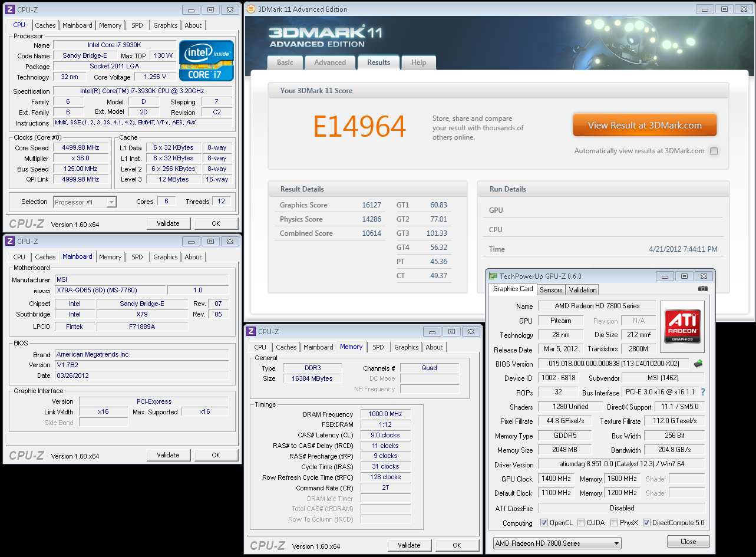756x557 pixels.
Task: Open SPD tab in top CPU-Z window
Action: [x=137, y=25]
